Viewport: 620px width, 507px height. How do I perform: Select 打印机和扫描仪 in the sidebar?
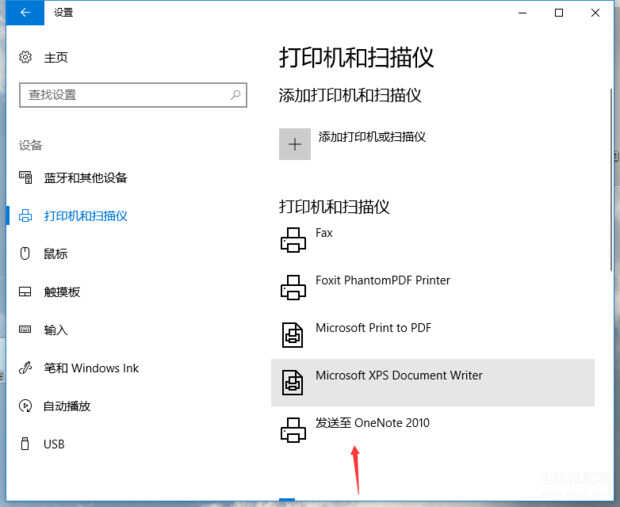point(86,216)
